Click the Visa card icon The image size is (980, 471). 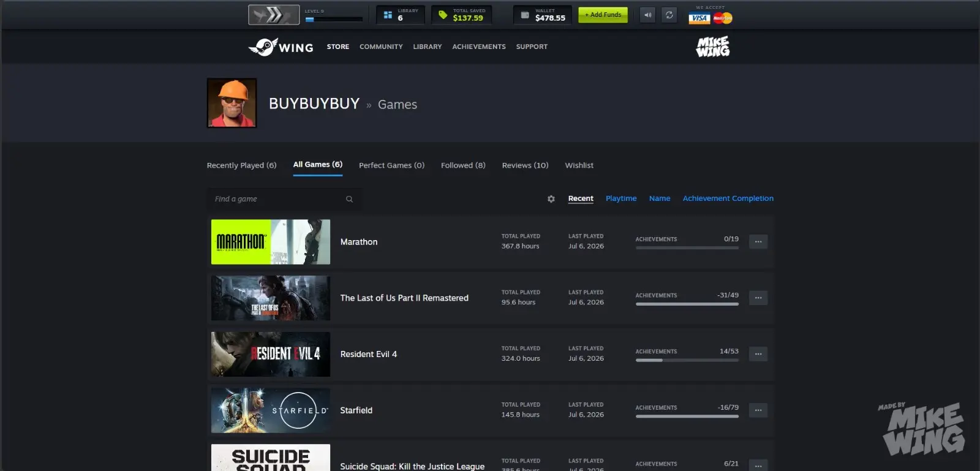pos(699,18)
